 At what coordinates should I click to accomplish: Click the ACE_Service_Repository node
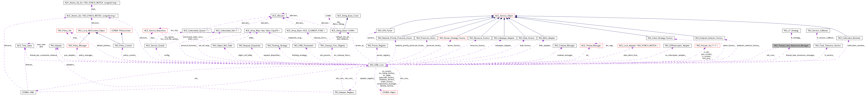click(155, 30)
